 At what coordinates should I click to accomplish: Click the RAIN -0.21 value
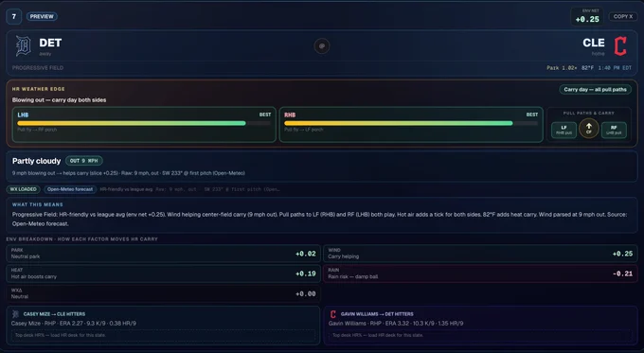click(622, 274)
